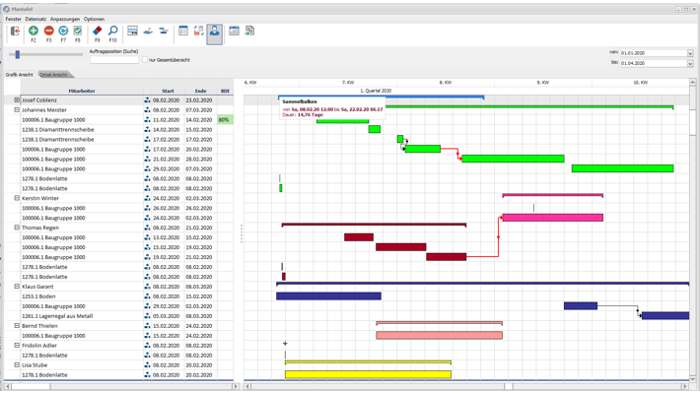
Task: Enable the nur Gesamtübersicht checkbox
Action: coord(145,60)
